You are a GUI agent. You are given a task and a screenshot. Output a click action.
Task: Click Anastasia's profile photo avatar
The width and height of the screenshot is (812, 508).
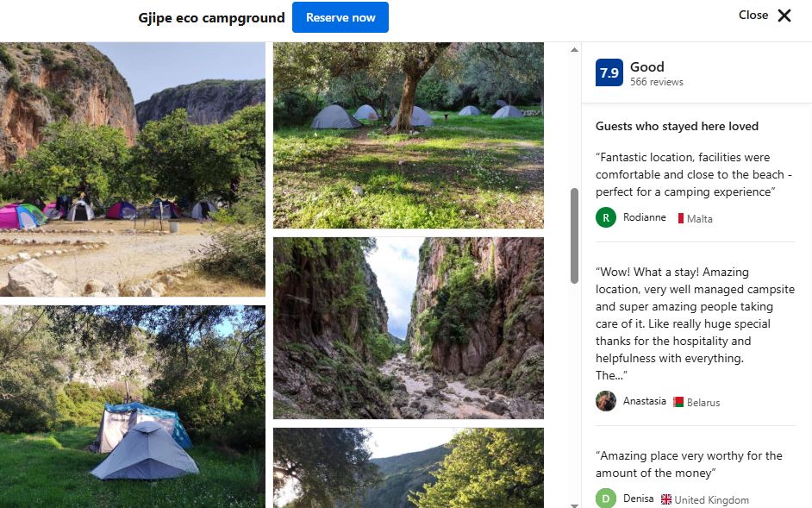[606, 401]
